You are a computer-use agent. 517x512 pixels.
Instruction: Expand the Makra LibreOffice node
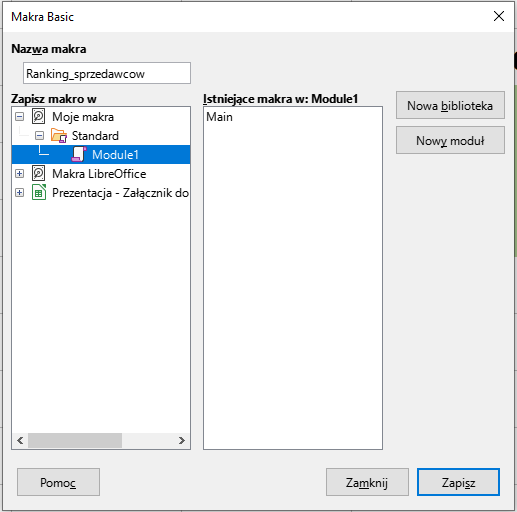(20, 173)
